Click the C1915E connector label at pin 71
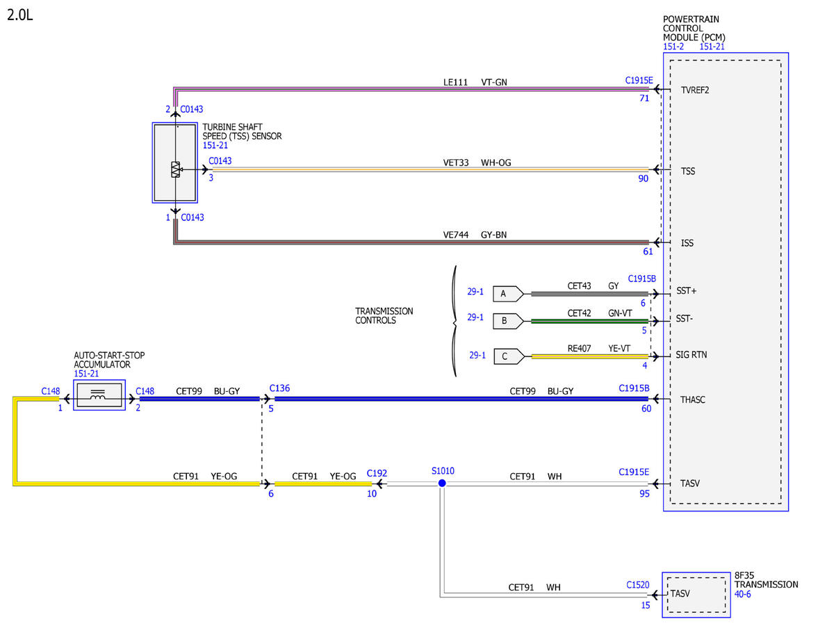 (x=639, y=81)
